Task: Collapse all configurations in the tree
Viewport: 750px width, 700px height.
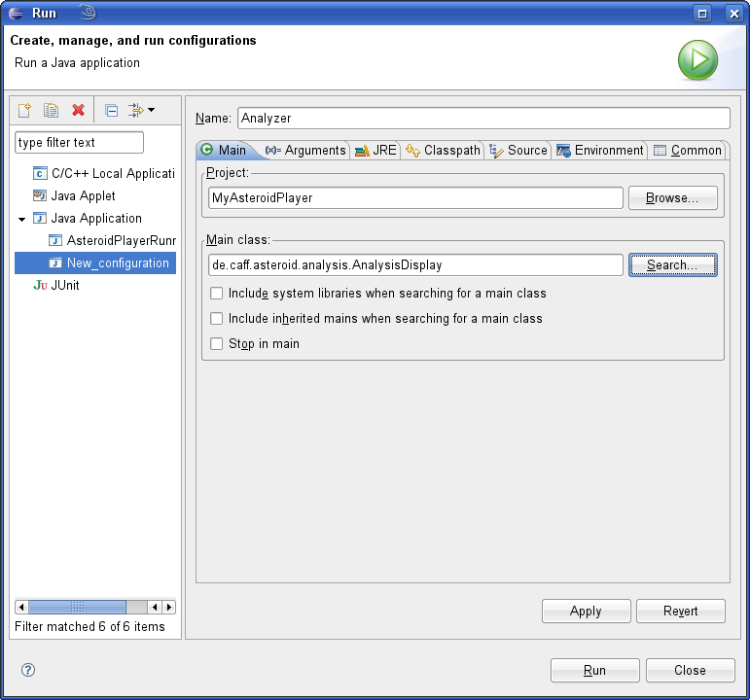Action: click(112, 111)
